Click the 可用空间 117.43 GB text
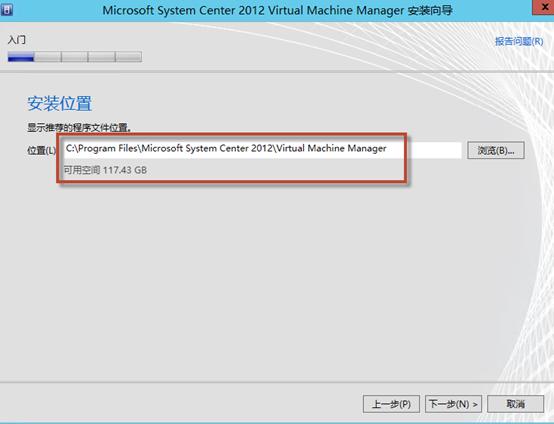Screen dimensions: 554x424 tap(105, 170)
